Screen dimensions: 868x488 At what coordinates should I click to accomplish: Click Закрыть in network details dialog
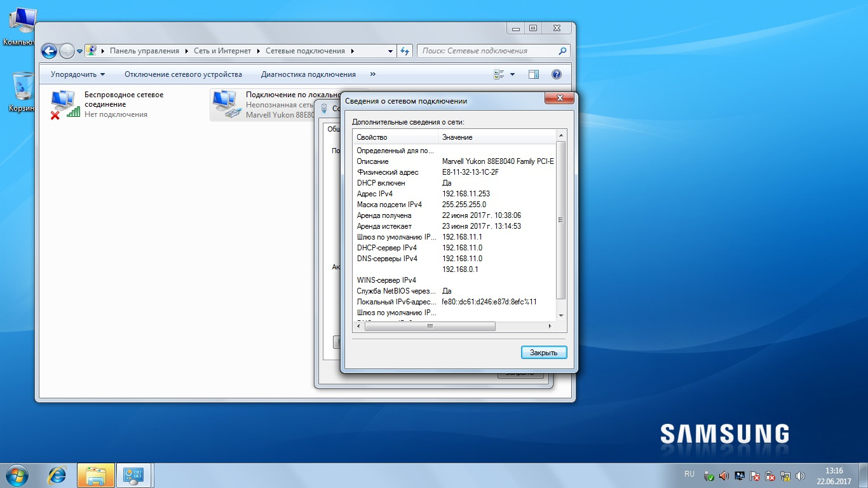(x=544, y=353)
